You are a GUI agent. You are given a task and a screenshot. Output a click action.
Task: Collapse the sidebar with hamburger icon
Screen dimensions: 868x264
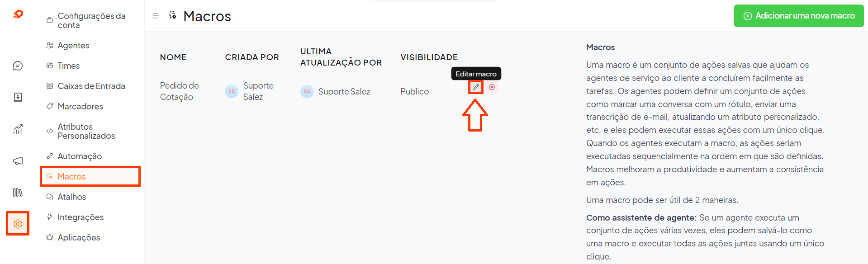tap(156, 16)
